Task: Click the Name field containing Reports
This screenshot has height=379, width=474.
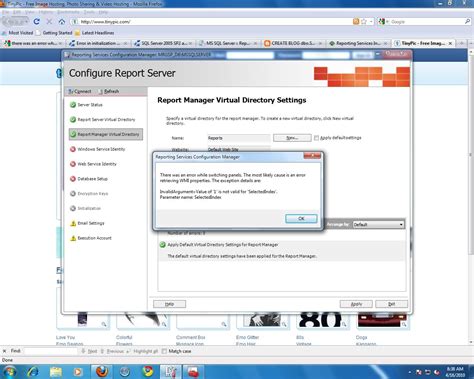Action: tap(238, 138)
